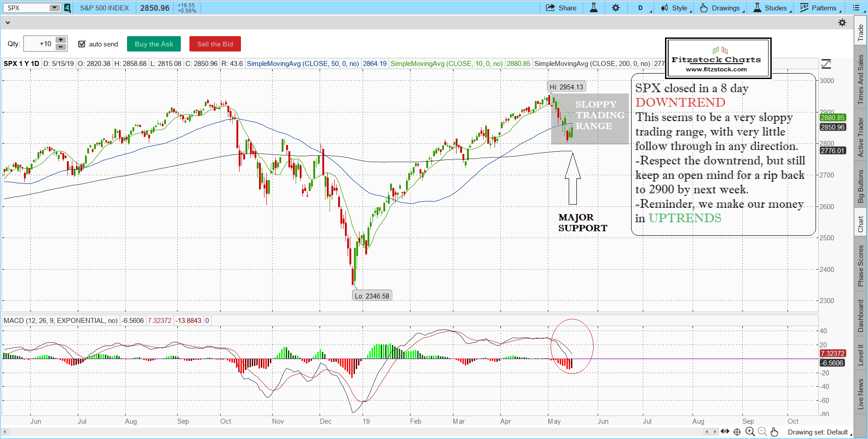
Task: Click the zoom out magnifier icon
Action: [x=762, y=432]
